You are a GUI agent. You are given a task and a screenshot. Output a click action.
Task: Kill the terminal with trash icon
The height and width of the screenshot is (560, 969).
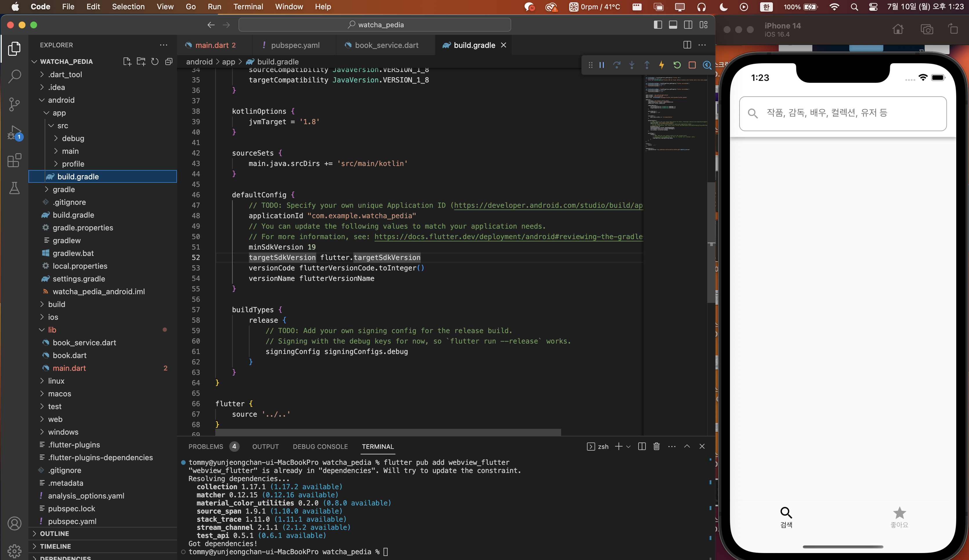[656, 446]
